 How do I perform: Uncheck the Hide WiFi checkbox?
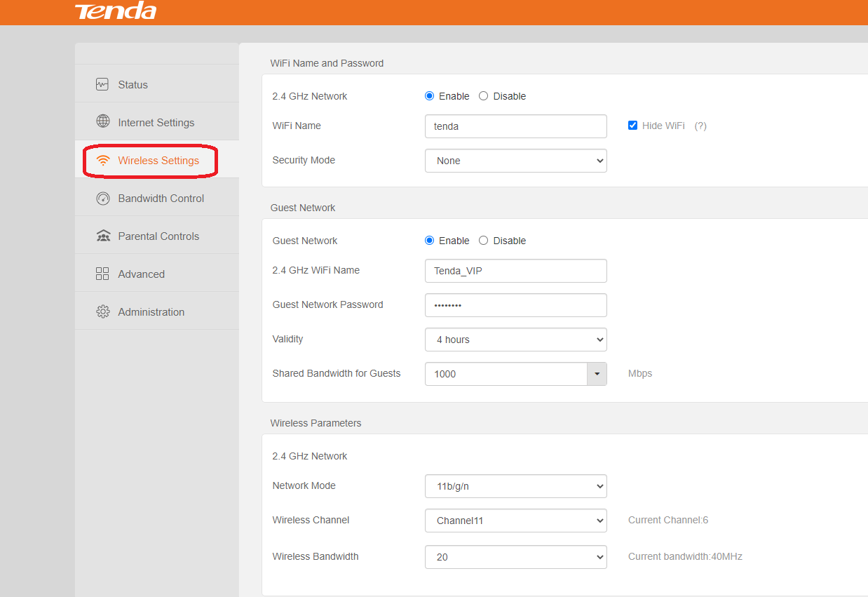[x=632, y=126]
